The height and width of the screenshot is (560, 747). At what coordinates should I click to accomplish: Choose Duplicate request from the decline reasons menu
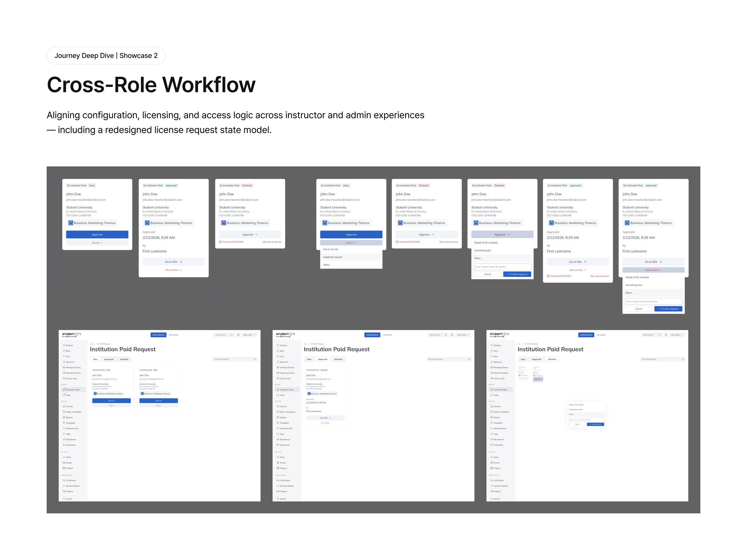pyautogui.click(x=333, y=257)
